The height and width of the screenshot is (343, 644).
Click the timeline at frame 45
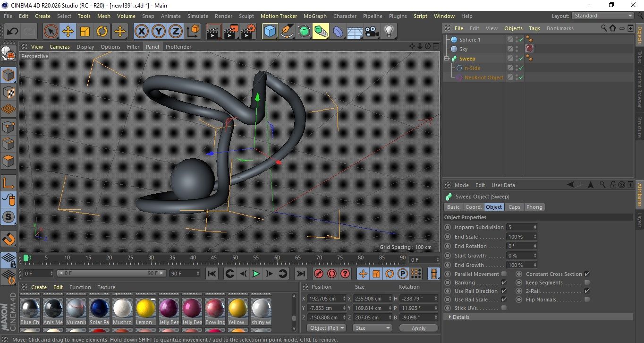[x=214, y=258]
